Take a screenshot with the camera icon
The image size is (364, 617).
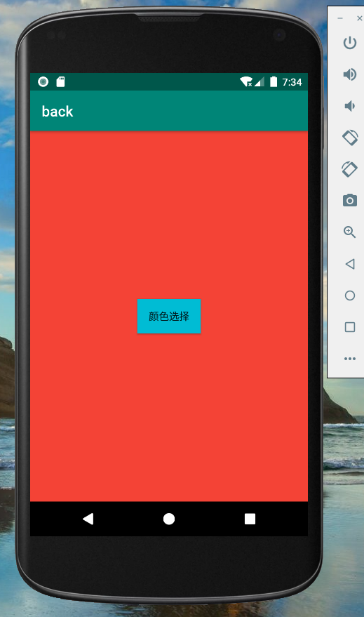pos(349,200)
